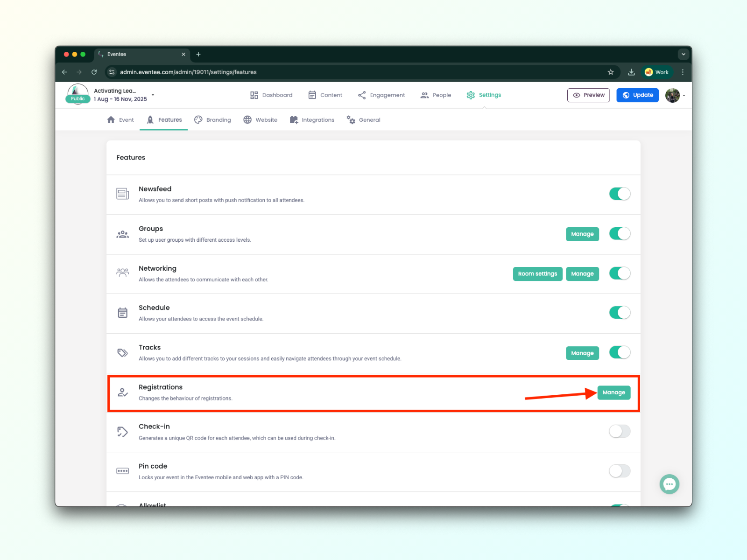
Task: Switch to the Event settings tab
Action: [120, 120]
